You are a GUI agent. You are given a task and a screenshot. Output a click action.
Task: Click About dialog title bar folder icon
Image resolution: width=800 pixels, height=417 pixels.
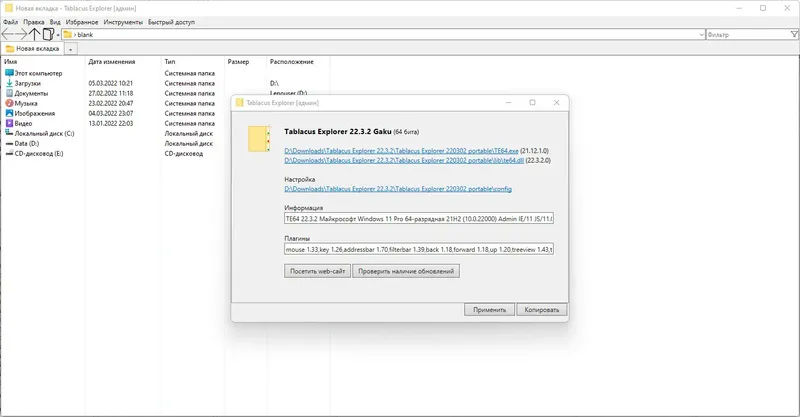coord(239,103)
